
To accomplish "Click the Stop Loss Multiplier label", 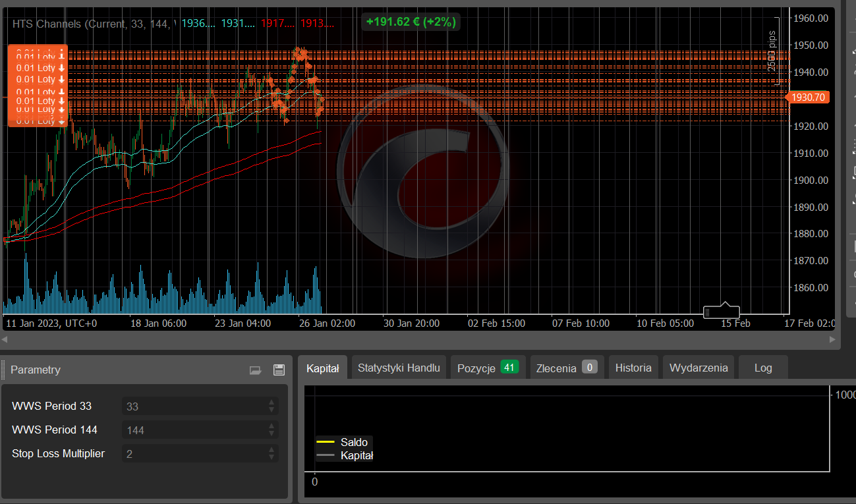I will tap(58, 453).
